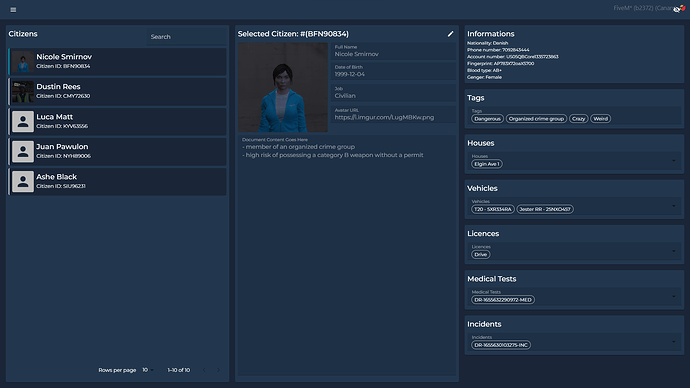Click the top-right profile status icon
The width and height of the screenshot is (690, 388).
click(x=679, y=8)
